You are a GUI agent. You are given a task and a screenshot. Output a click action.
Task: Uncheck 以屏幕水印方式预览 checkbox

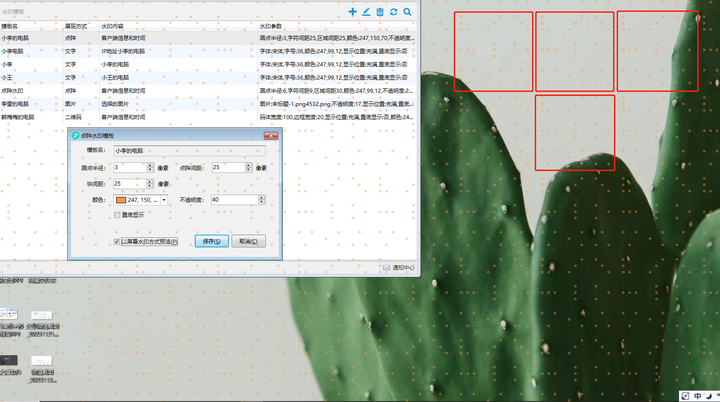(117, 241)
